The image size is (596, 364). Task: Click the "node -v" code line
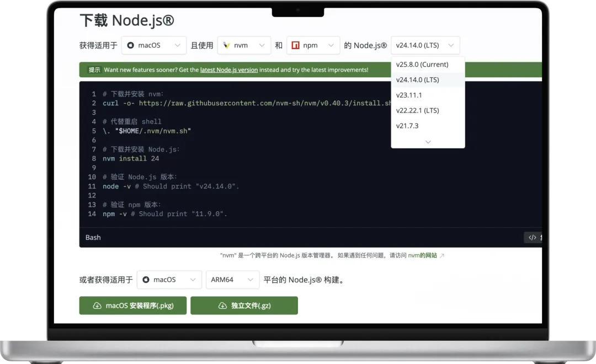(171, 186)
